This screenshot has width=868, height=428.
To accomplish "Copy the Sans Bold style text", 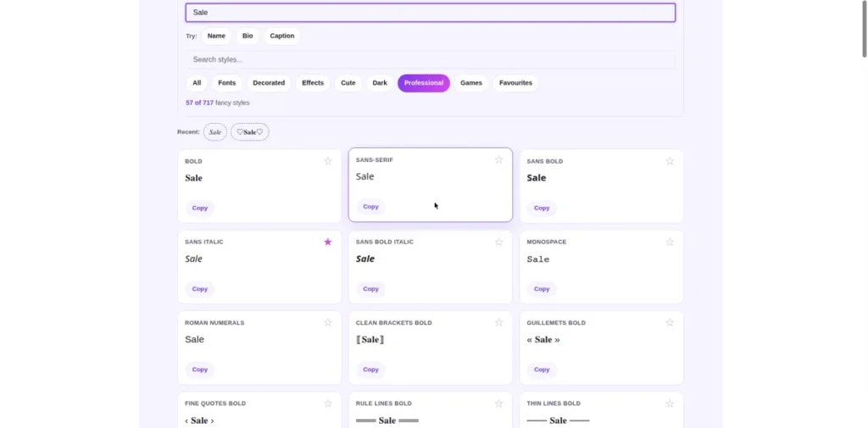I will 542,208.
